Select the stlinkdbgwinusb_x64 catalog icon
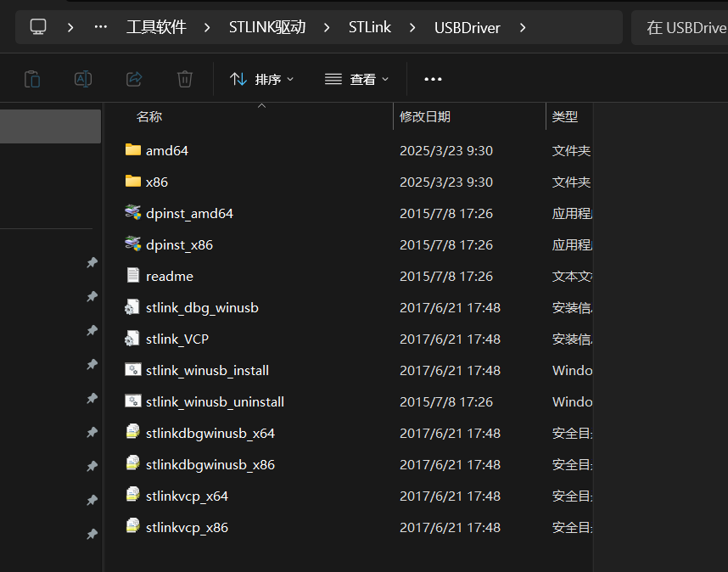 tap(132, 432)
